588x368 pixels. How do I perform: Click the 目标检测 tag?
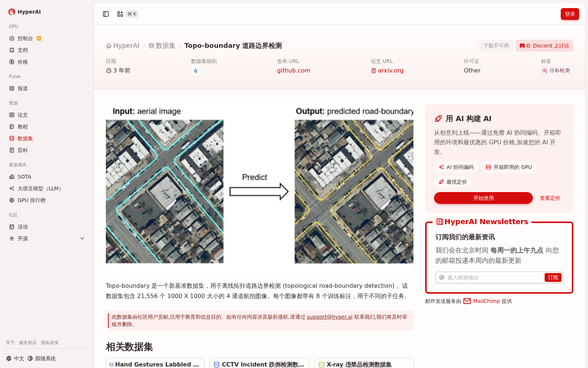point(557,70)
